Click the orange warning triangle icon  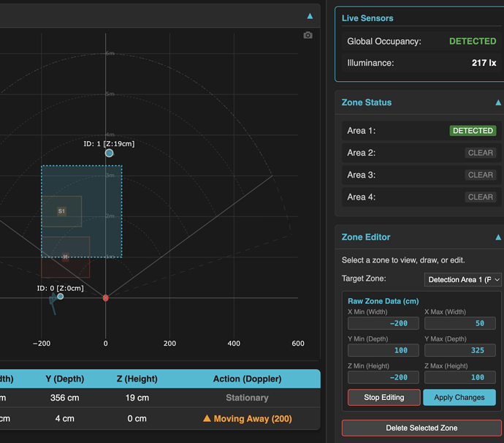[207, 418]
